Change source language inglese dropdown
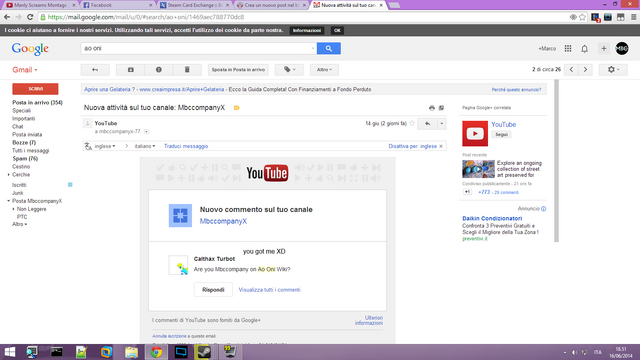 (105, 146)
